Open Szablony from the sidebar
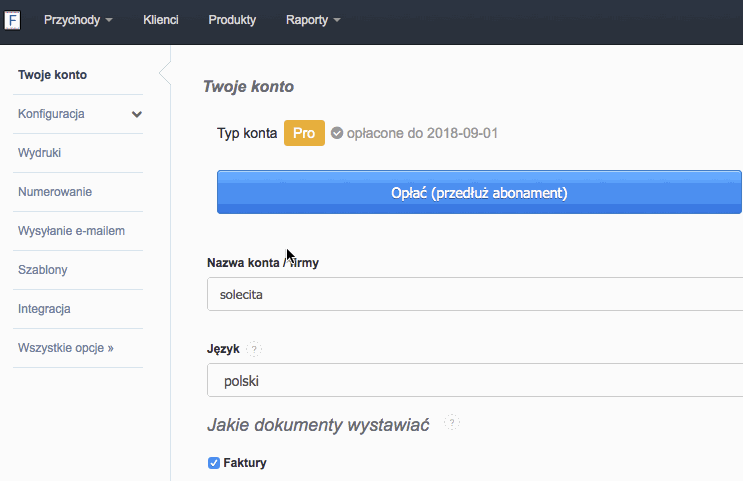The width and height of the screenshot is (743, 481). coord(42,270)
